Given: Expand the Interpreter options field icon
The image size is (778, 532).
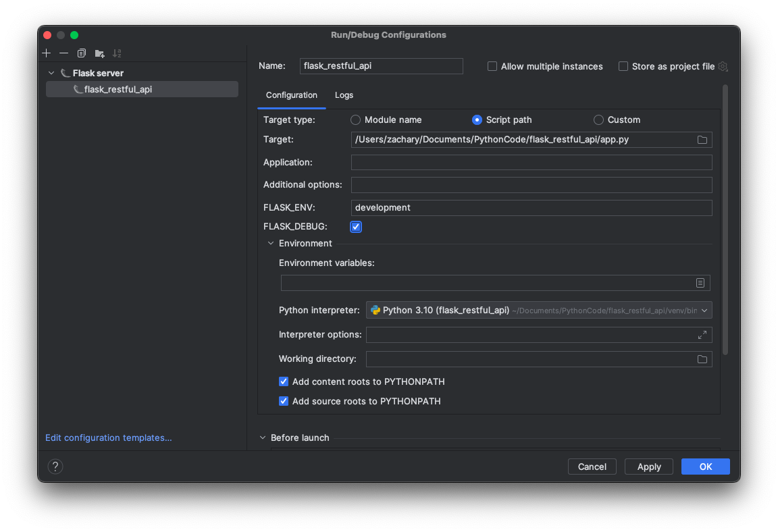Looking at the screenshot, I should [702, 335].
